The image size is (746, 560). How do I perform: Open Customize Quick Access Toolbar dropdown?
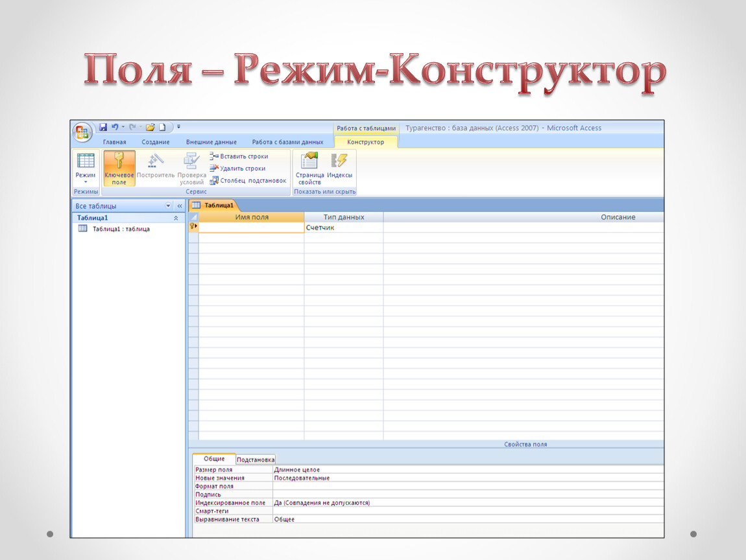[x=178, y=127]
